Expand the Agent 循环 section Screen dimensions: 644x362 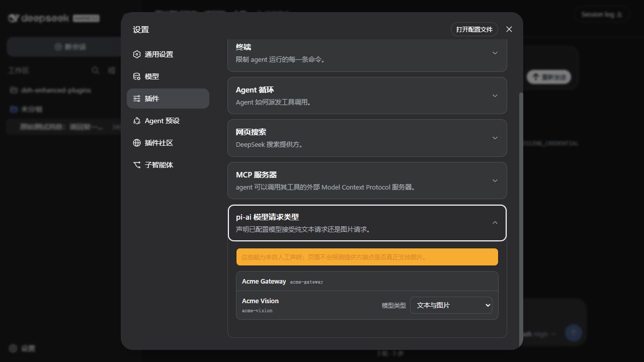coord(367,96)
